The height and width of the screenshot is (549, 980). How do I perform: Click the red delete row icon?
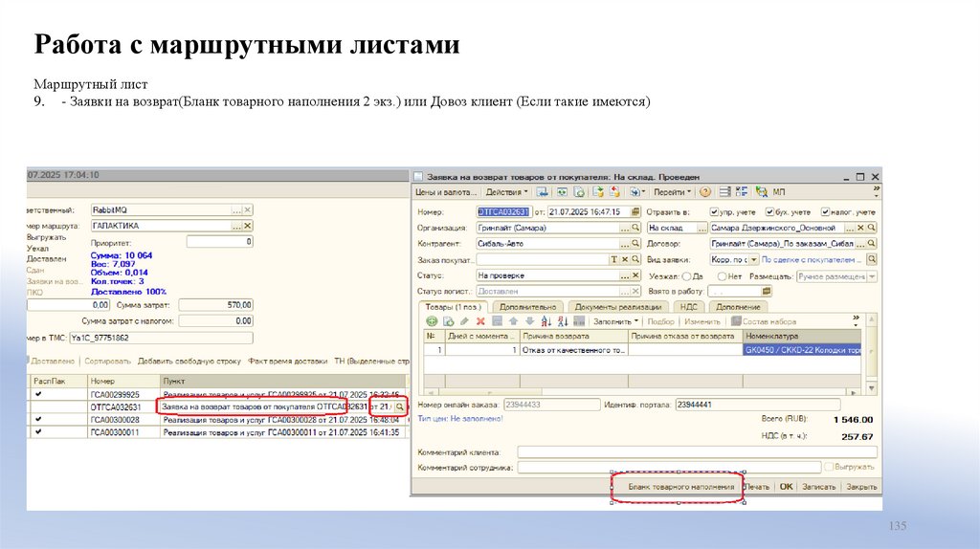click(481, 321)
